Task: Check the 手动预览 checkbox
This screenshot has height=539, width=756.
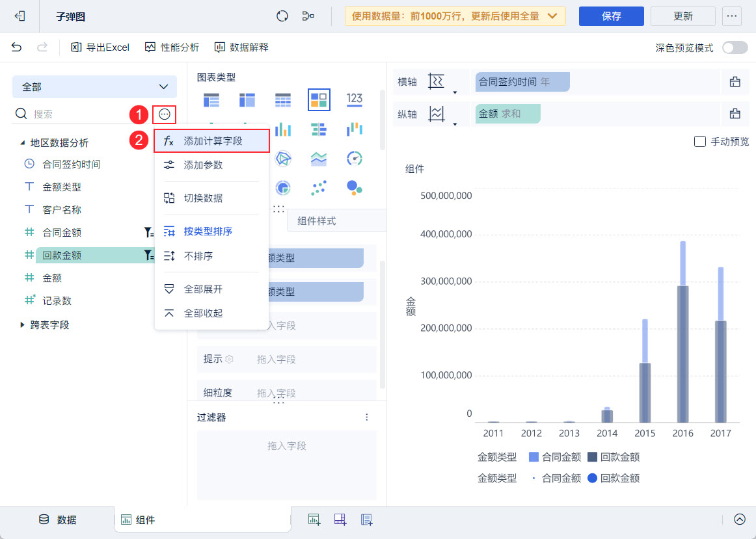Action: [x=699, y=142]
